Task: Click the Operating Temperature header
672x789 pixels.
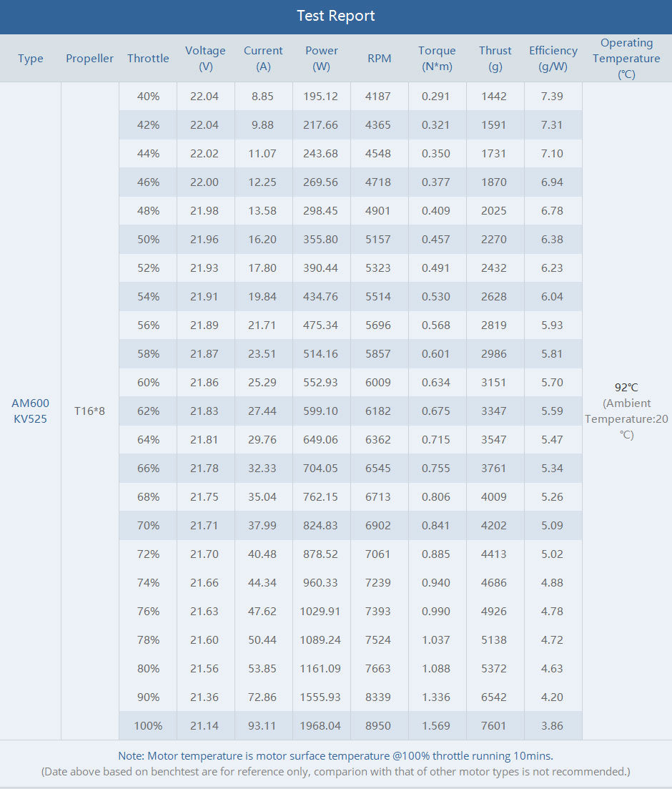Action: pyautogui.click(x=626, y=59)
